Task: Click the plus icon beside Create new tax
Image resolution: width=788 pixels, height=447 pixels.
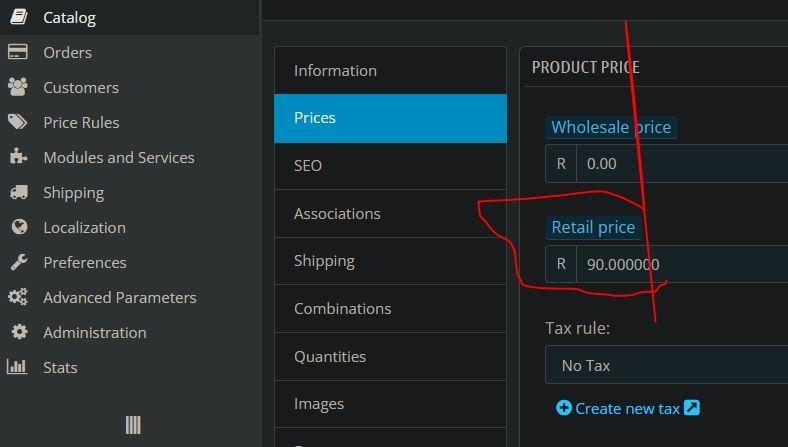Action: tap(564, 408)
